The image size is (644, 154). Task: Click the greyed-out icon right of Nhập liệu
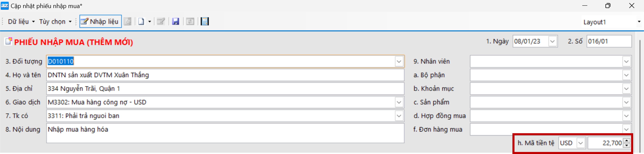[128, 22]
